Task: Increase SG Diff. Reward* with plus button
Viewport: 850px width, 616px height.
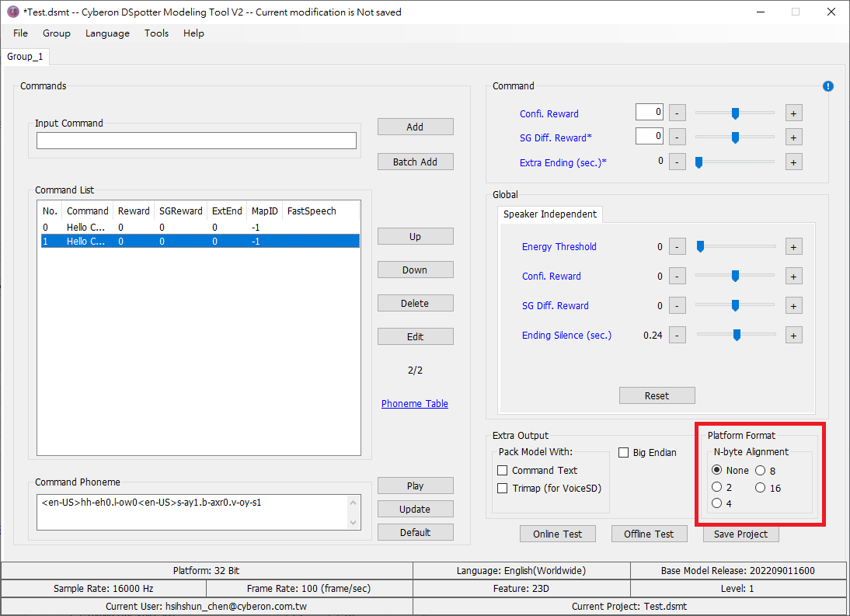Action: coord(793,137)
